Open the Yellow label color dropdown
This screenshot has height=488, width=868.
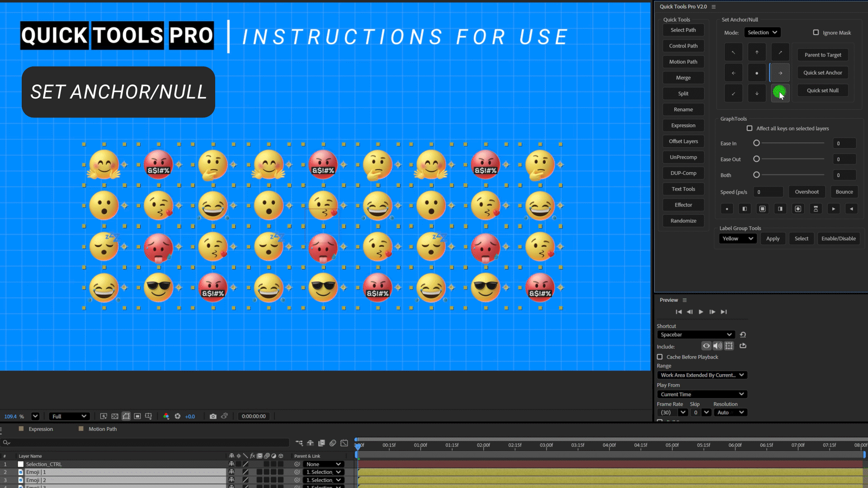(x=737, y=239)
